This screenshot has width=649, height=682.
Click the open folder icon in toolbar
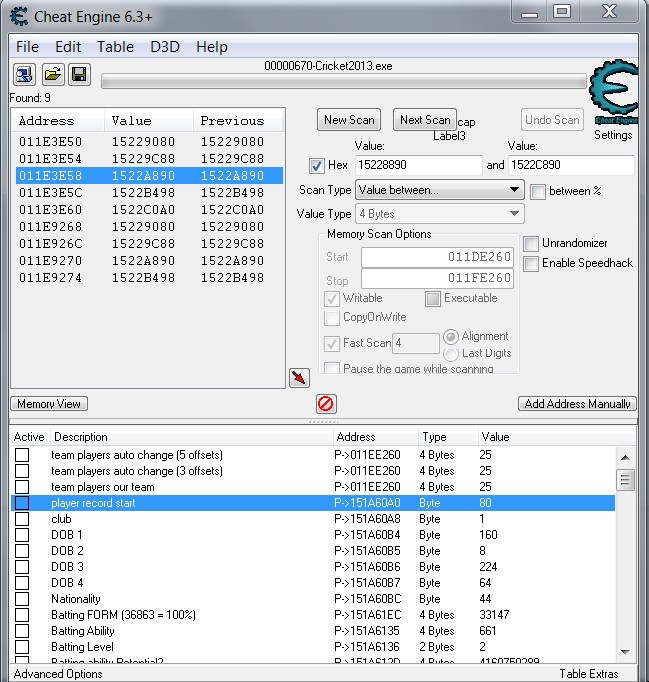tap(52, 75)
